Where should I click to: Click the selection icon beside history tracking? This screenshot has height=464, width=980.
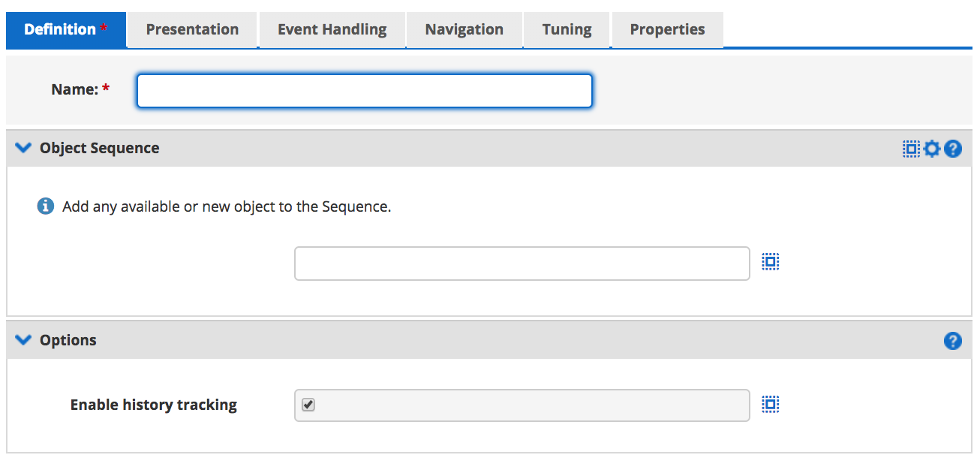771,404
